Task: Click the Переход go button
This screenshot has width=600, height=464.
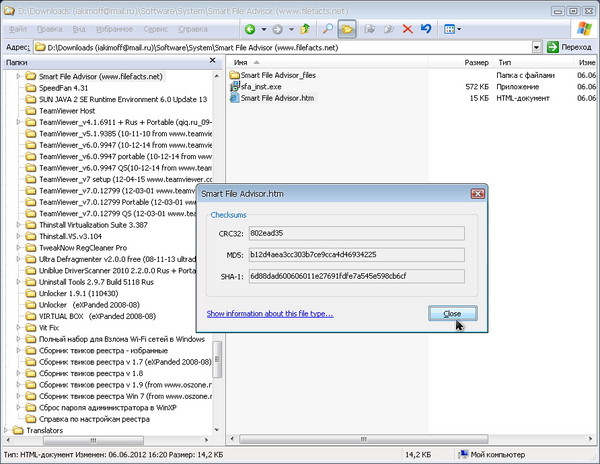Action: point(569,47)
